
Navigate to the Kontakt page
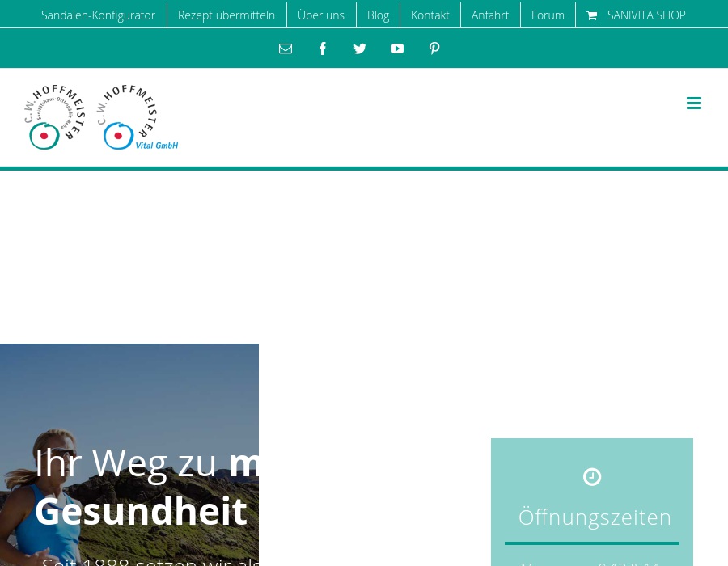pyautogui.click(x=430, y=15)
